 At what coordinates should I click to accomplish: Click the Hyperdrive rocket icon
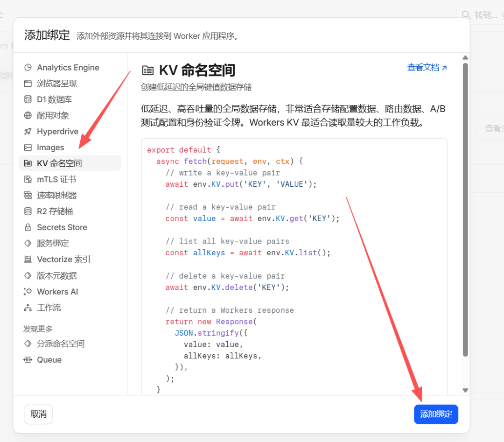[28, 132]
